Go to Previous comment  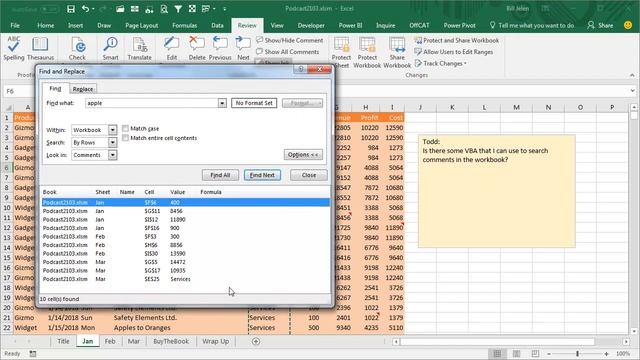(220, 48)
